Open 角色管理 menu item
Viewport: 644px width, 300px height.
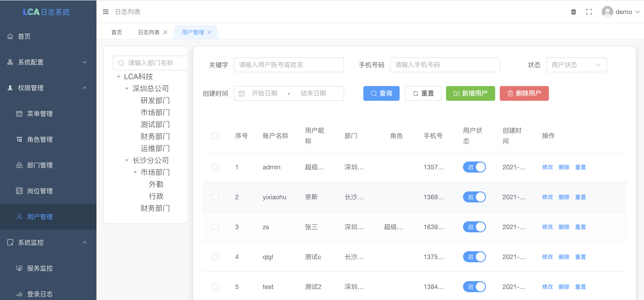point(40,139)
